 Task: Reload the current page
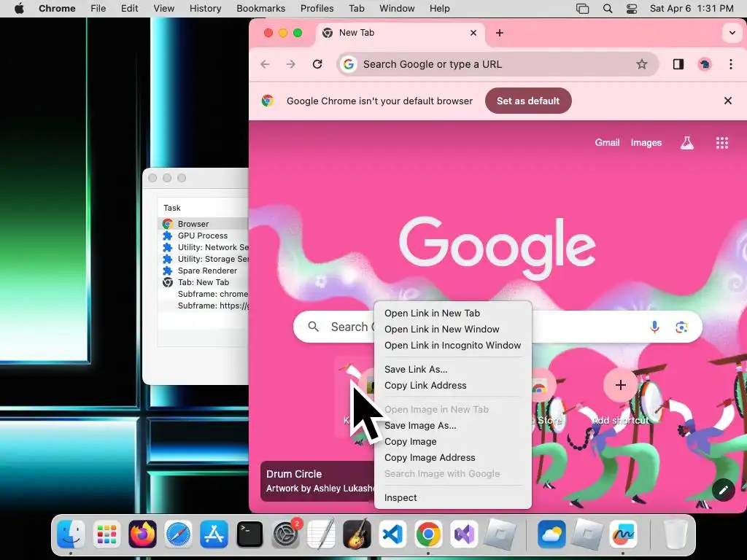point(317,64)
